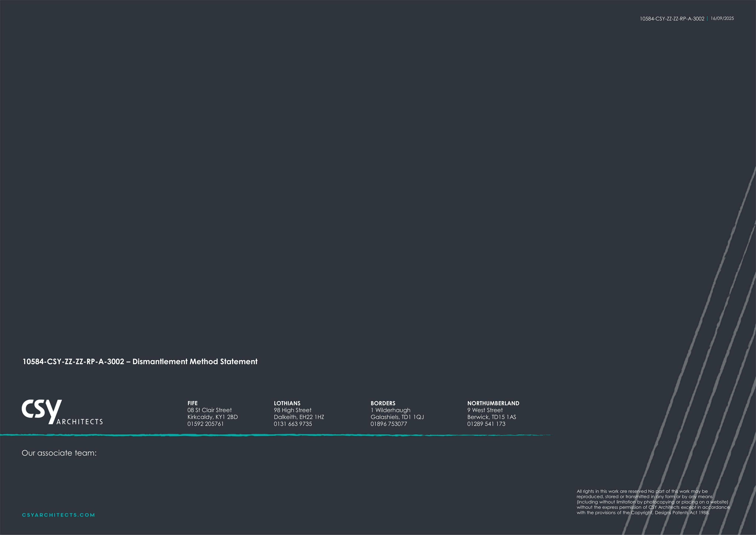Select the FIFE office heading
Image resolution: width=756 pixels, height=535 pixels.
[193, 403]
